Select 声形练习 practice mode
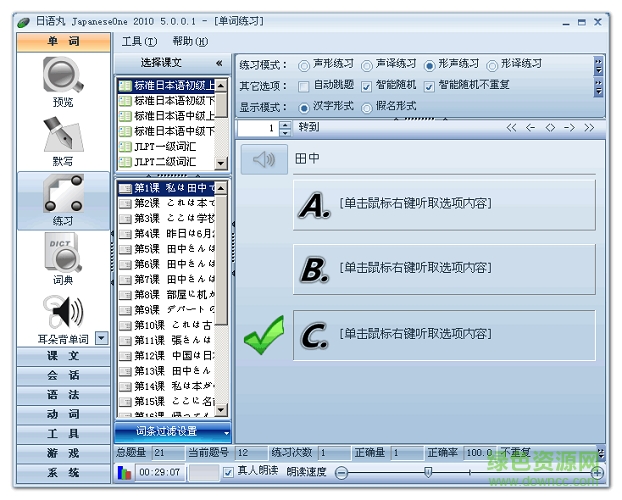 (x=304, y=65)
